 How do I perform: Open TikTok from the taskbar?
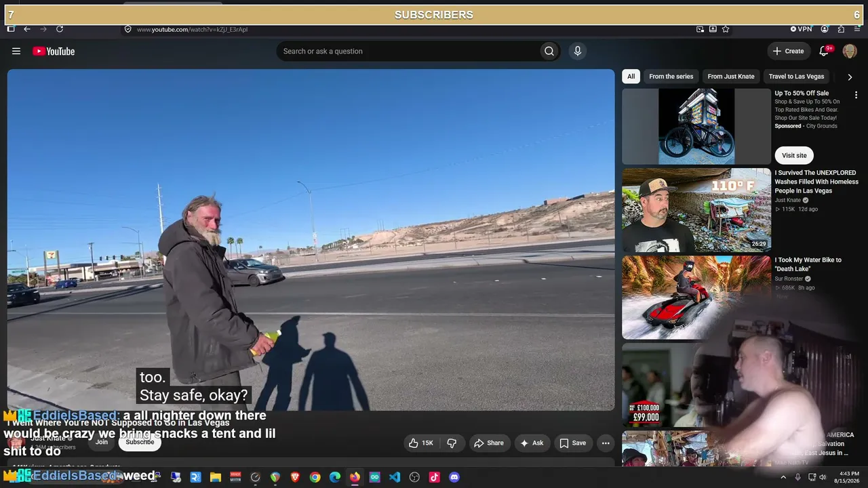click(x=435, y=477)
